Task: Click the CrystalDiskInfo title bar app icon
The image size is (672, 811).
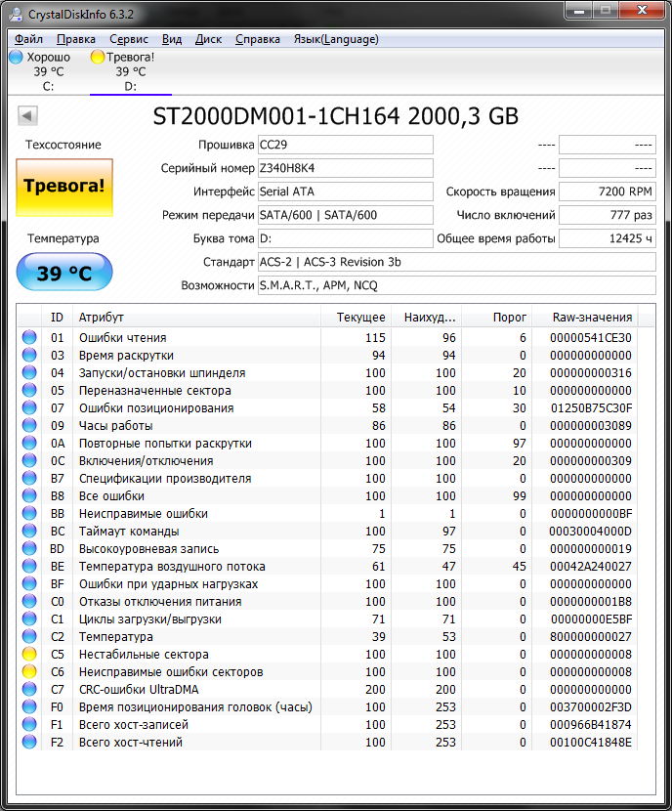Action: [16, 15]
